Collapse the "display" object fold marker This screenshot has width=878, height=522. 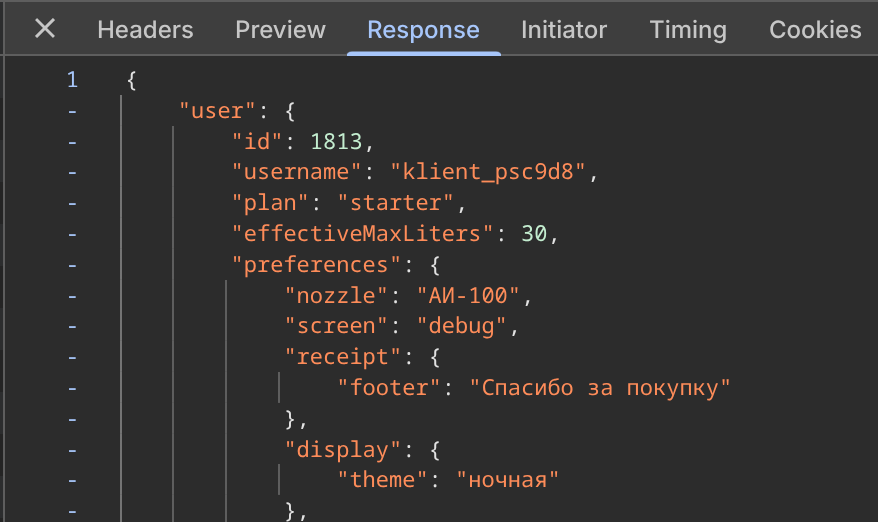(x=72, y=450)
